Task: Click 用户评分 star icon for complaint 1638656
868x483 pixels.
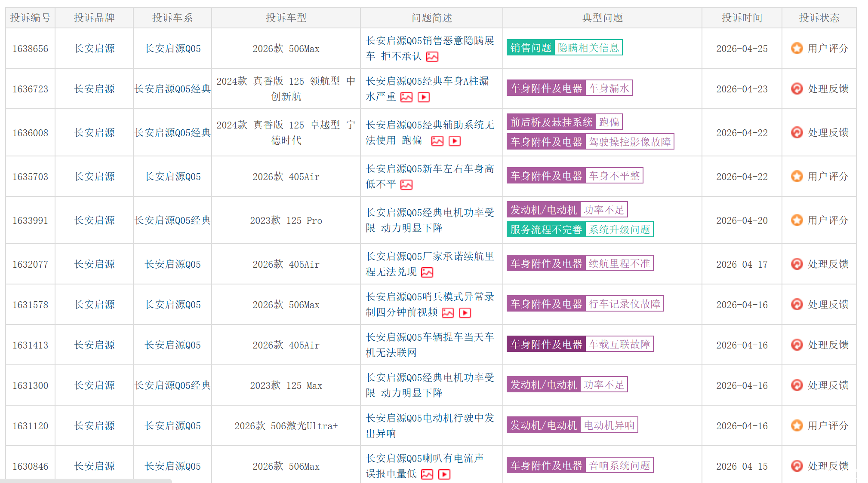Action: click(x=797, y=48)
